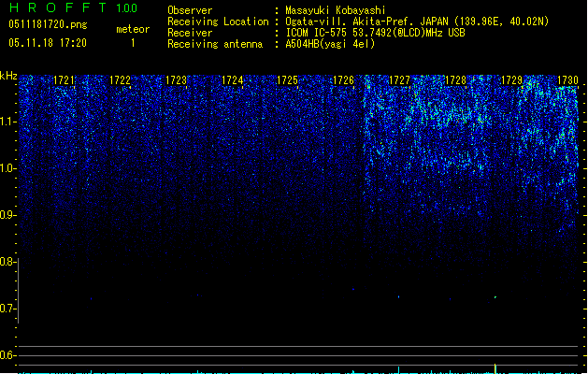This screenshot has height=374, width=588.
Task: Click the 1.0 kHz axis label
Action: (7, 168)
